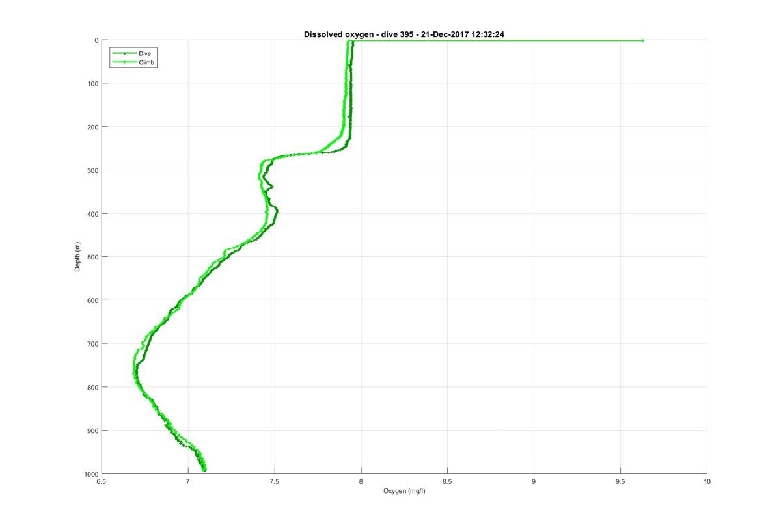This screenshot has width=781, height=532.
Task: Click the y-axis tick label 400
Action: [x=92, y=213]
